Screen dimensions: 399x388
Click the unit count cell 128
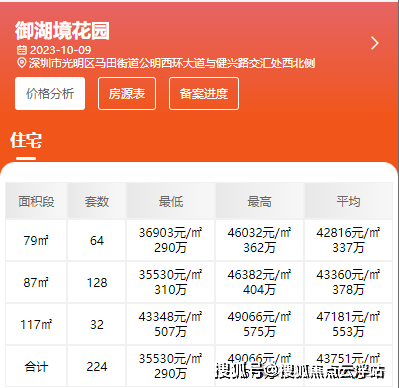tap(97, 282)
